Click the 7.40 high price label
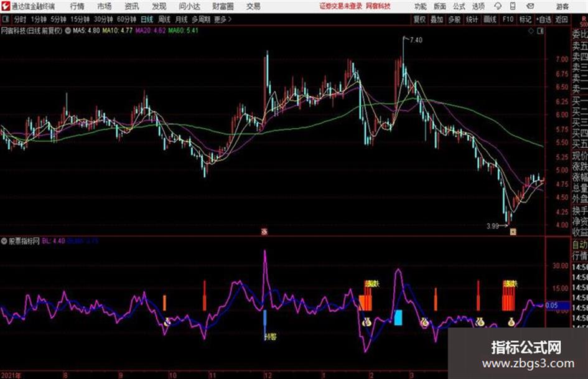 [416, 40]
